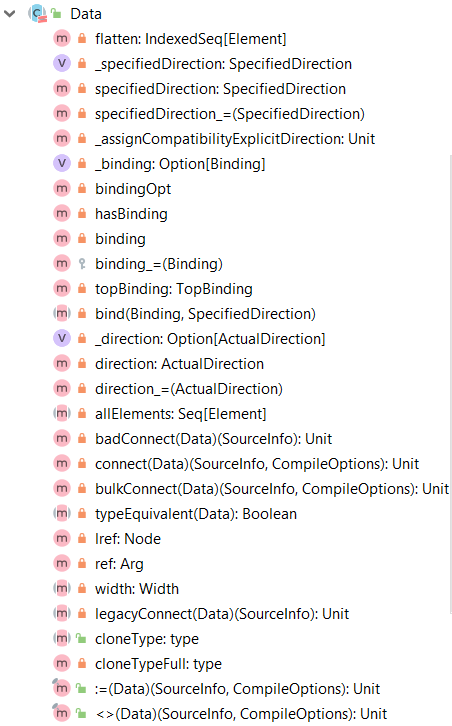Click the green unlock icon beside cloneType
This screenshot has height=726, width=452.
pyautogui.click(x=82, y=638)
